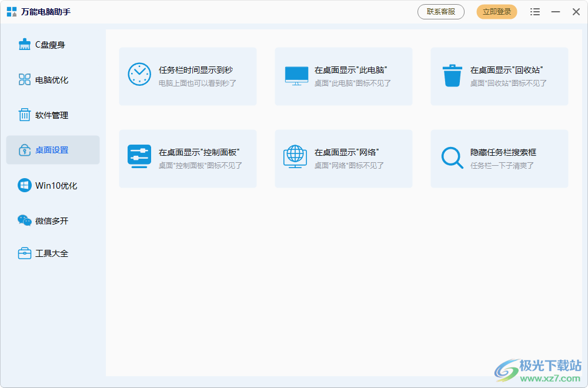Click the trash bin icon on the 回收站 card
The height and width of the screenshot is (388, 588).
coord(451,75)
